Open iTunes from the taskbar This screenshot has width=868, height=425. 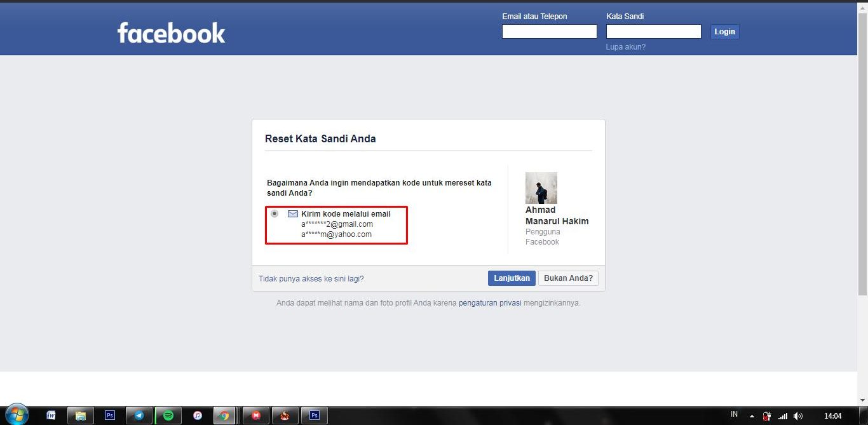tap(198, 415)
